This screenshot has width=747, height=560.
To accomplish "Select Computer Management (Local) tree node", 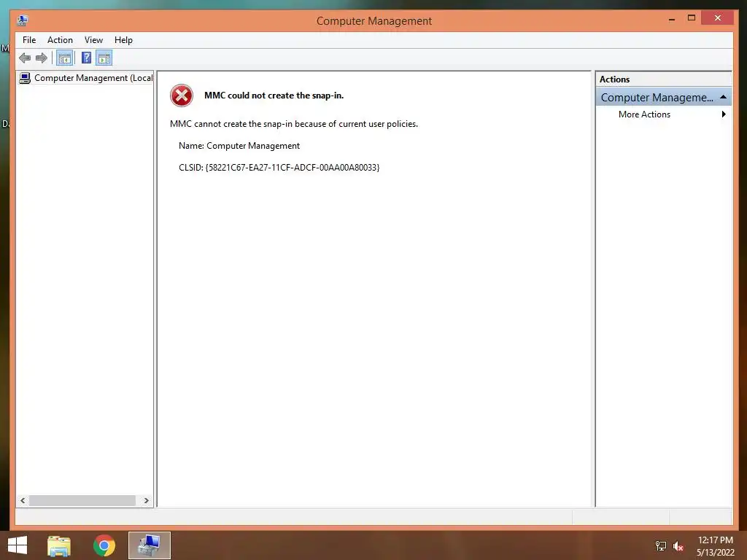I will coord(93,77).
